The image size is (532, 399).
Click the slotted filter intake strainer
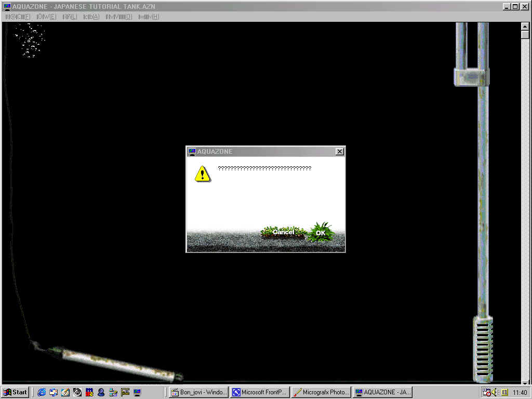(x=483, y=350)
